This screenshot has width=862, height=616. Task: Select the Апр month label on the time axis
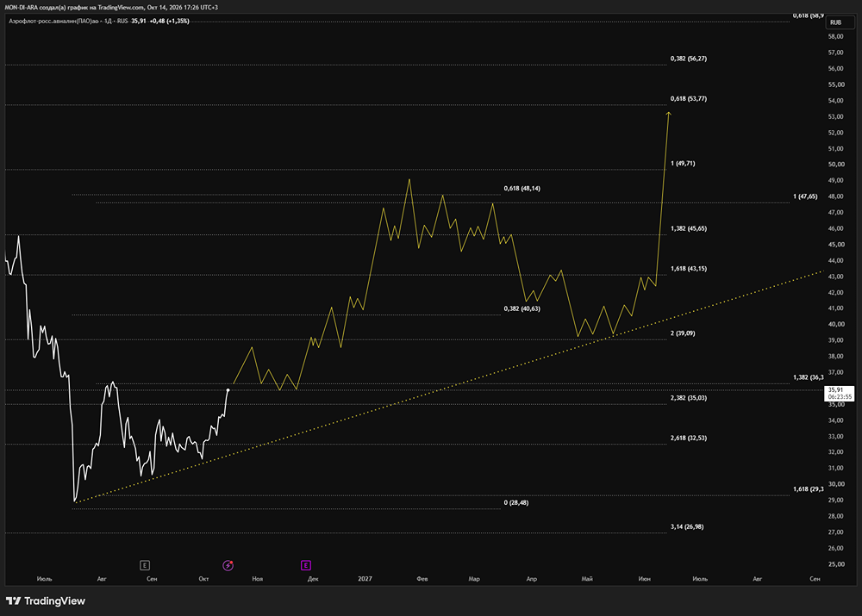532,579
